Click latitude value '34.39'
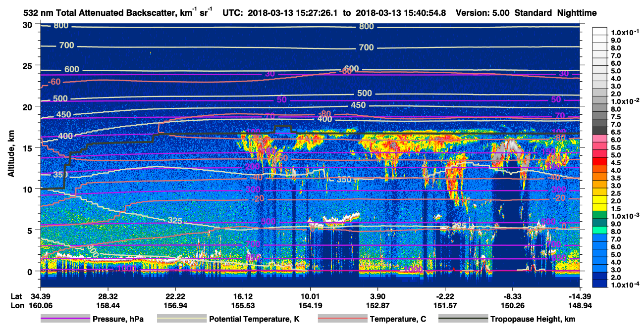 (40, 296)
